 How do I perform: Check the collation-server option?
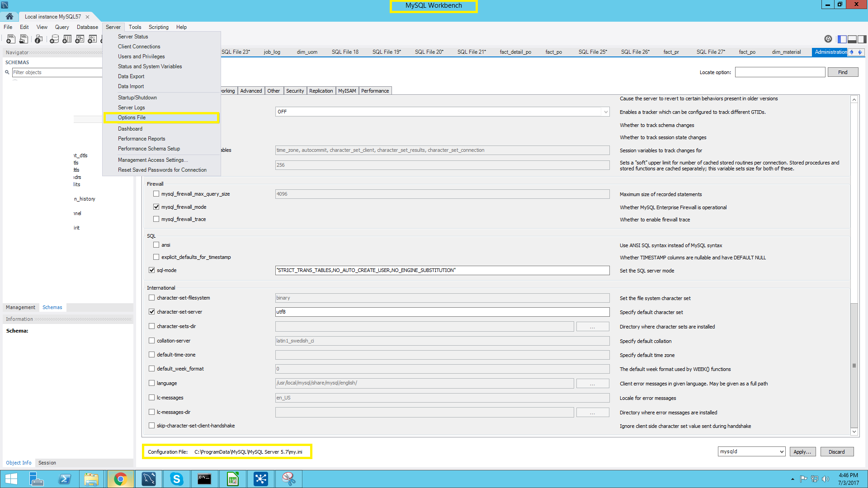pyautogui.click(x=152, y=341)
